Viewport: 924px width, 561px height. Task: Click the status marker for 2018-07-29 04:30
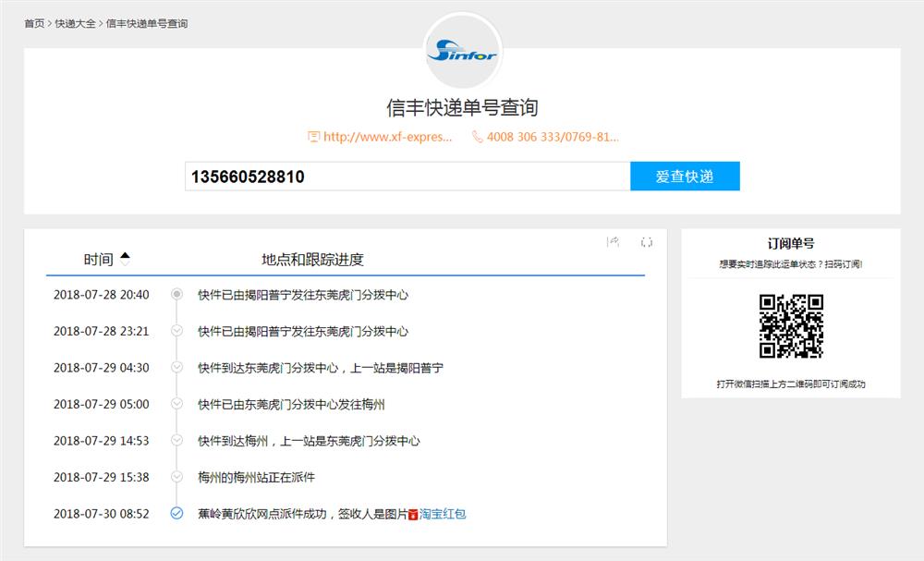[176, 367]
